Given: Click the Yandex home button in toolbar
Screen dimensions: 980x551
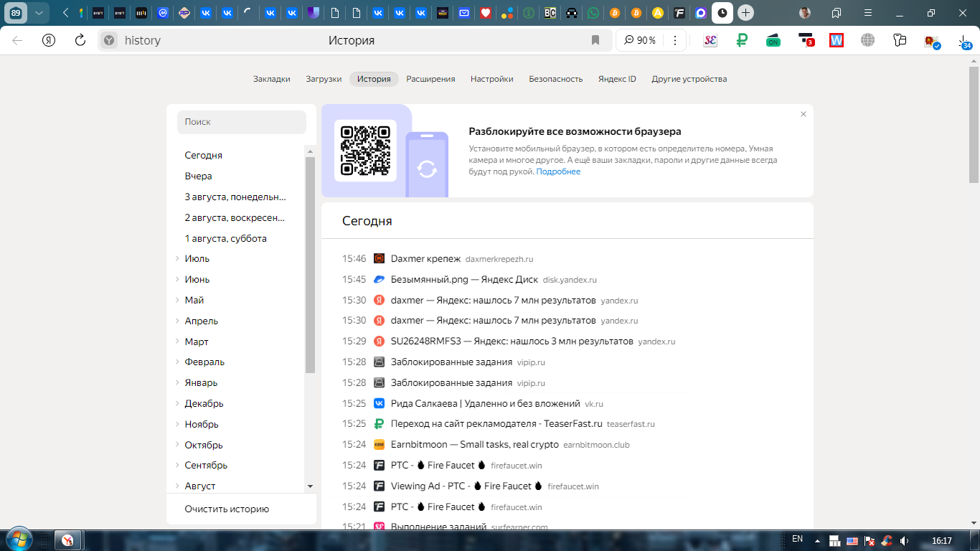Looking at the screenshot, I should click(x=49, y=40).
